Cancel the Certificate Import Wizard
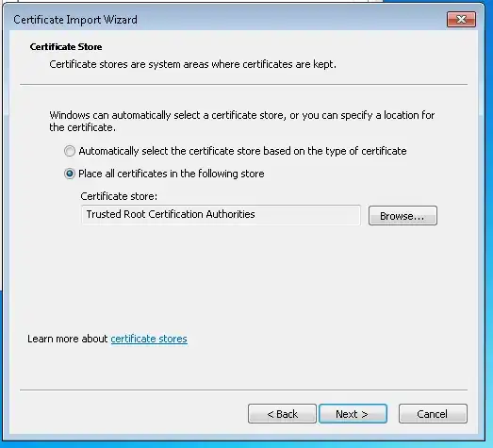This screenshot has width=493, height=448. [433, 414]
